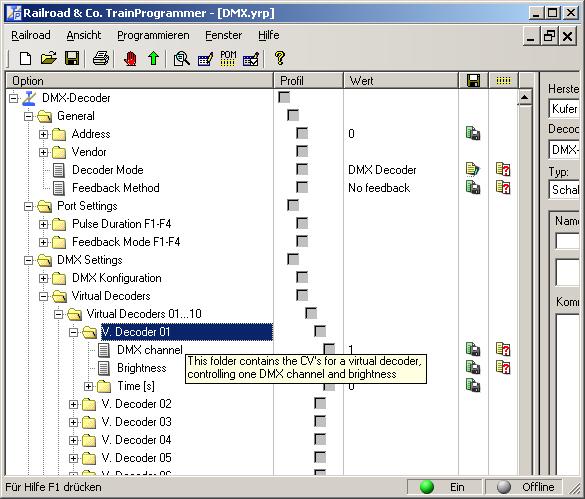
Task: Click question-mark icon in Decoder Mode row
Action: (503, 169)
